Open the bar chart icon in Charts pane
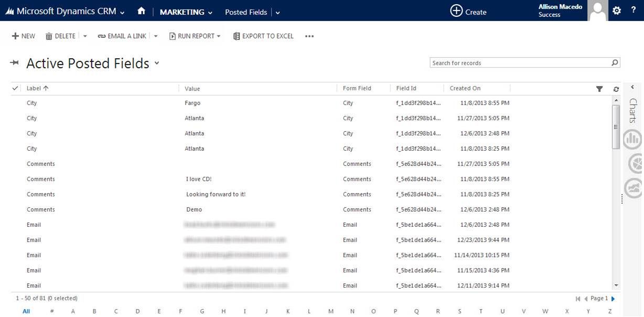The height and width of the screenshot is (317, 644). (632, 140)
